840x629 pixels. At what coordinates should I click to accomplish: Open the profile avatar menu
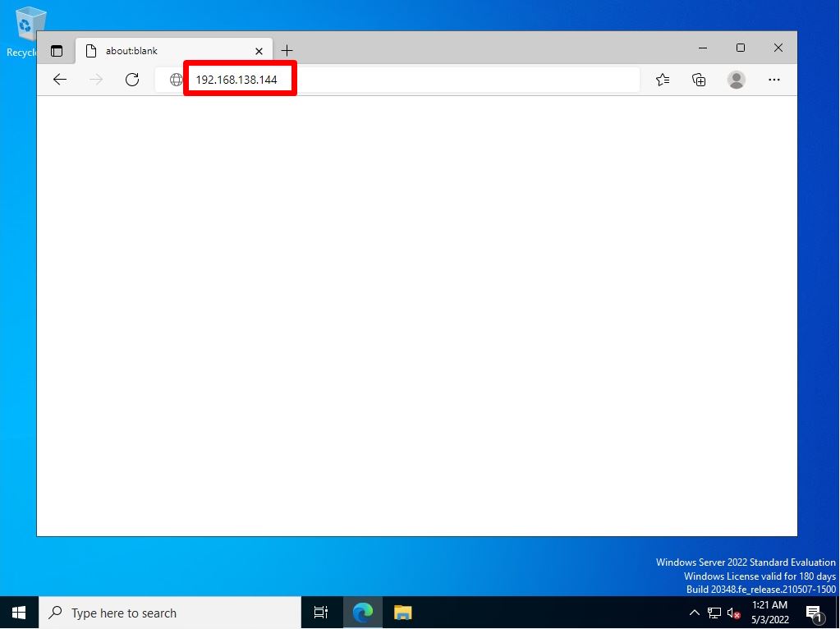(736, 80)
